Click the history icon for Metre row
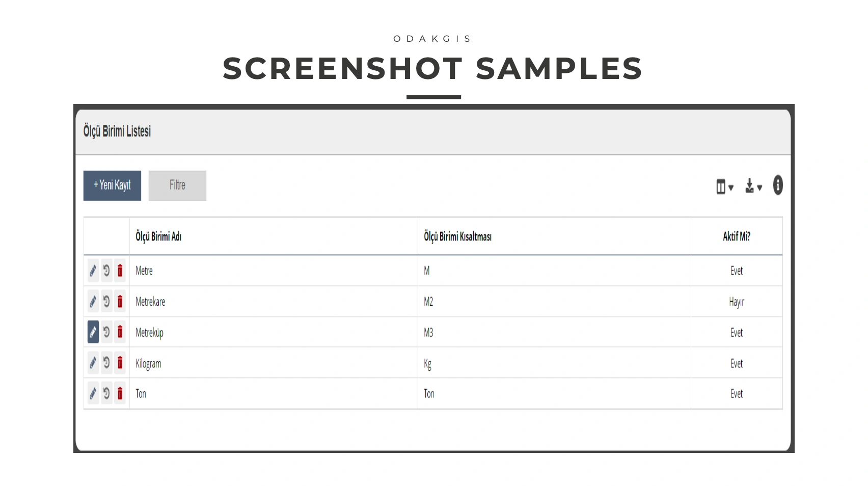 [x=106, y=271]
